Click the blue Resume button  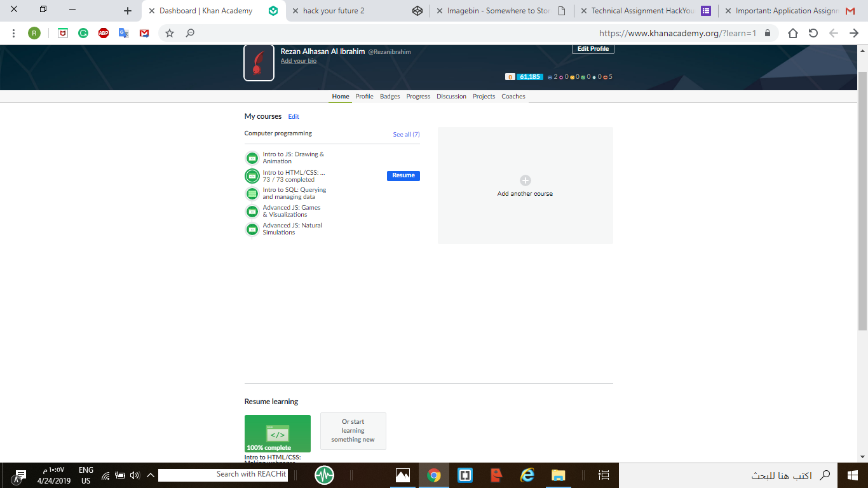(403, 175)
